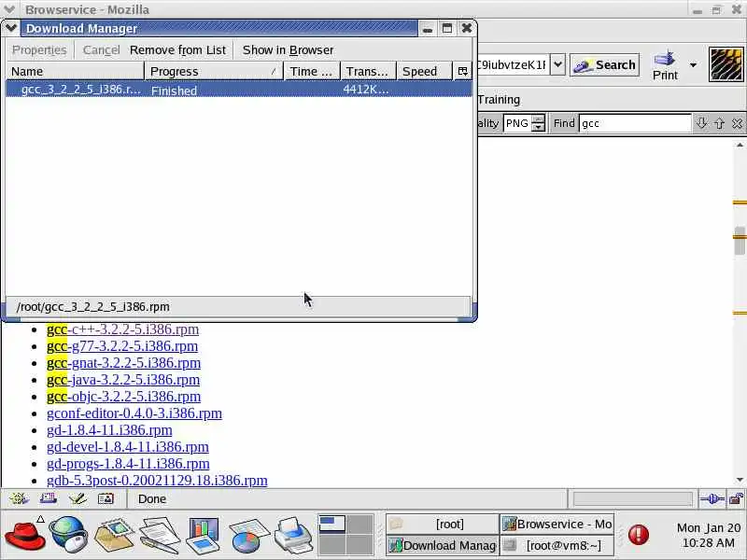Open the presentation chart launcher

pos(204,535)
